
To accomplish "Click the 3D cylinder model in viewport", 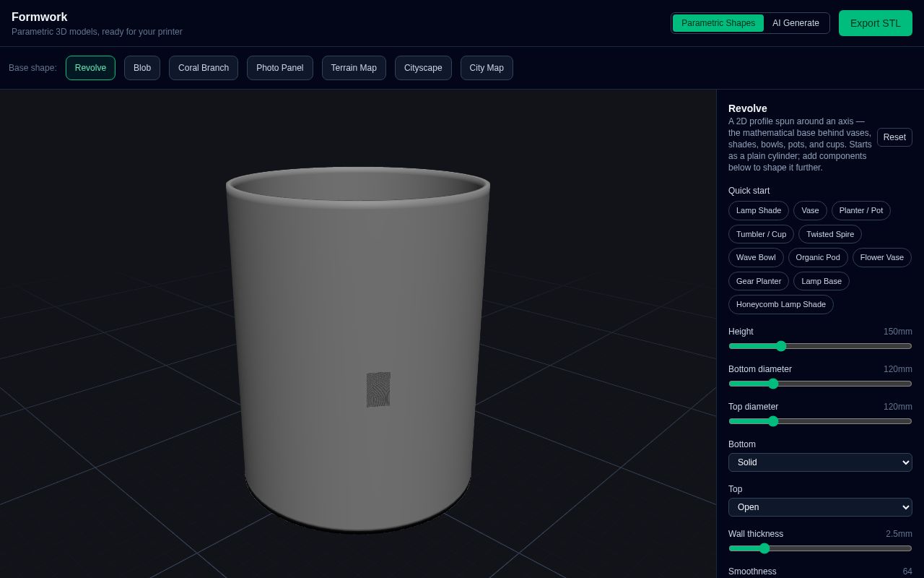I will [x=358, y=350].
